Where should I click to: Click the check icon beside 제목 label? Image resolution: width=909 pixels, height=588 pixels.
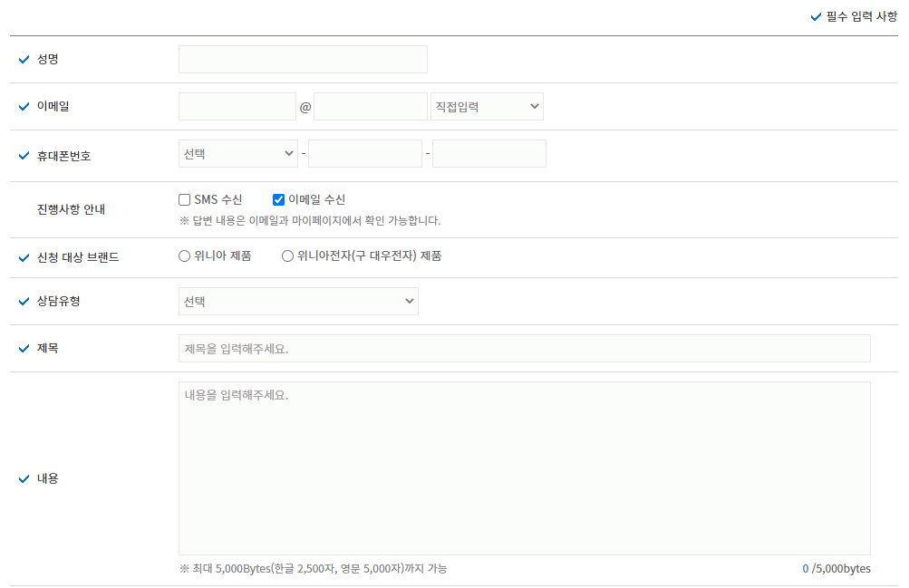(x=24, y=348)
